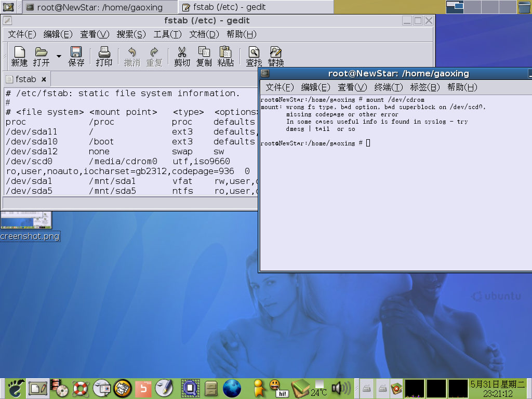Screen dimensions: 532x399
Task: Open the terminal's 标签(B) menu
Action: coord(425,87)
